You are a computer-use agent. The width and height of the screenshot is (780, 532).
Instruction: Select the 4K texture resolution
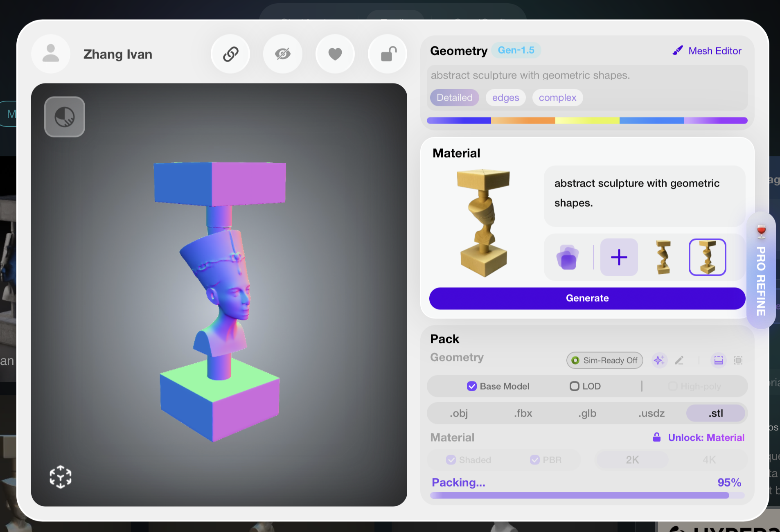coord(709,460)
